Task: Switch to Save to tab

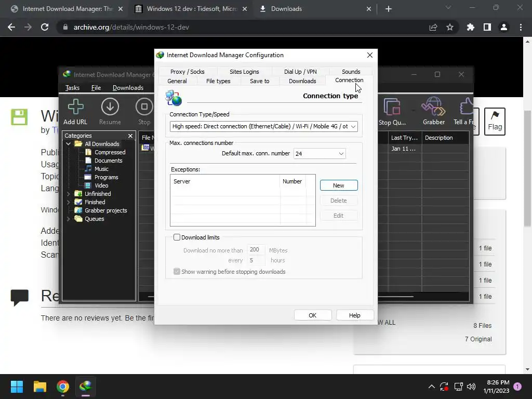Action: [260, 81]
